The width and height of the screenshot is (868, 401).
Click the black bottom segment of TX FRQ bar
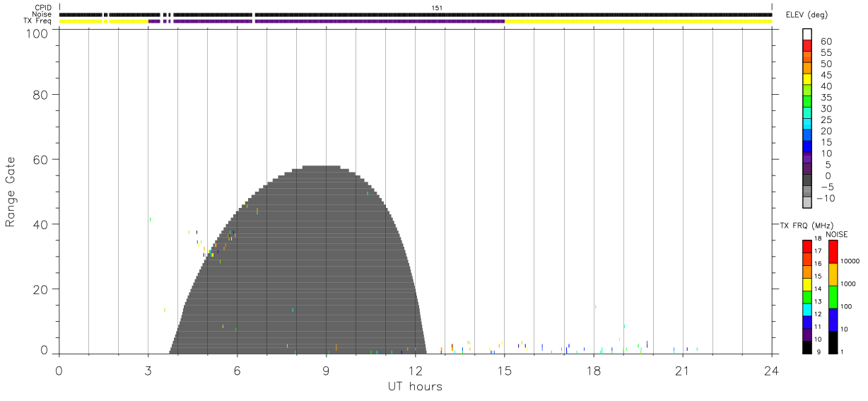[x=807, y=347]
